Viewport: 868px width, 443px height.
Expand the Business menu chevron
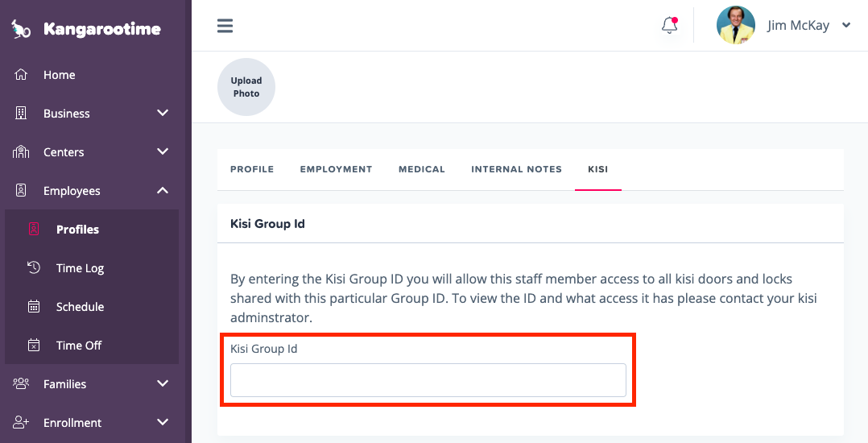point(163,114)
